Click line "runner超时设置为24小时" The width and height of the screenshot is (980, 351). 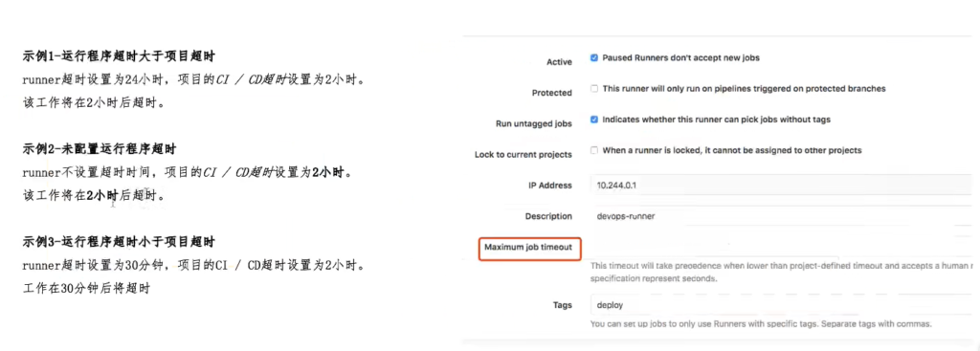(193, 80)
